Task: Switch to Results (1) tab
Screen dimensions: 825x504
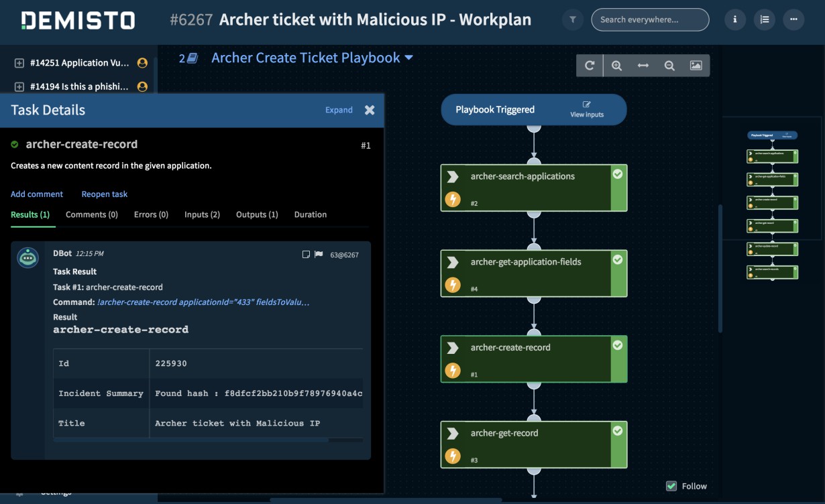Action: (30, 214)
